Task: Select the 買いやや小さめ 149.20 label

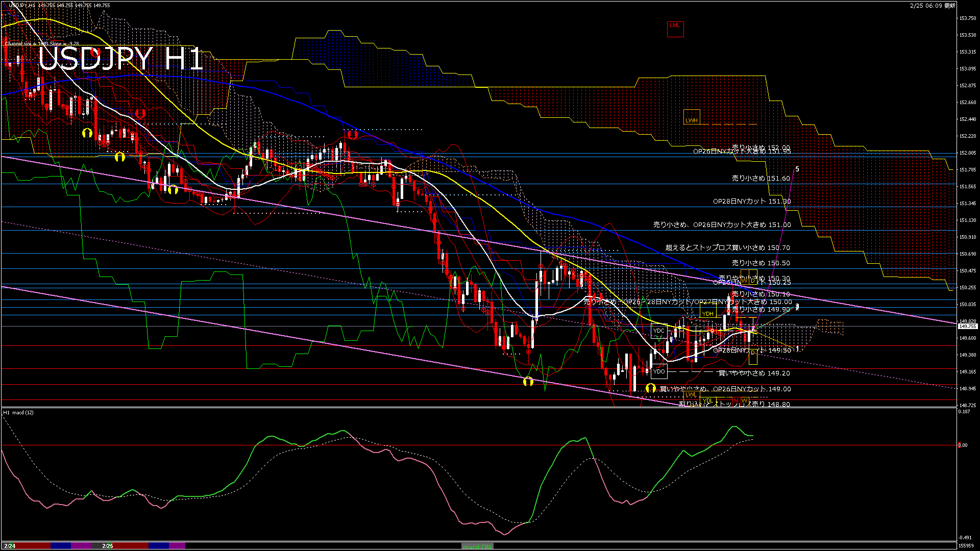Action: coord(754,373)
